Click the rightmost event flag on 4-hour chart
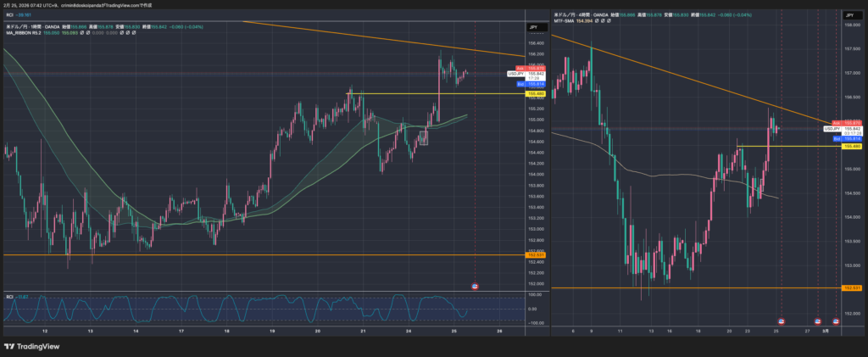The width and height of the screenshot is (868, 357). 837,321
